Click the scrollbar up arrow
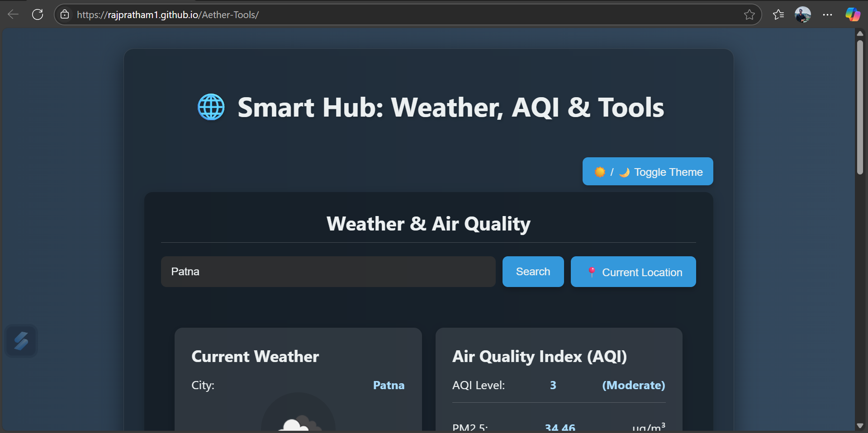Viewport: 868px width, 433px height. pyautogui.click(x=859, y=33)
